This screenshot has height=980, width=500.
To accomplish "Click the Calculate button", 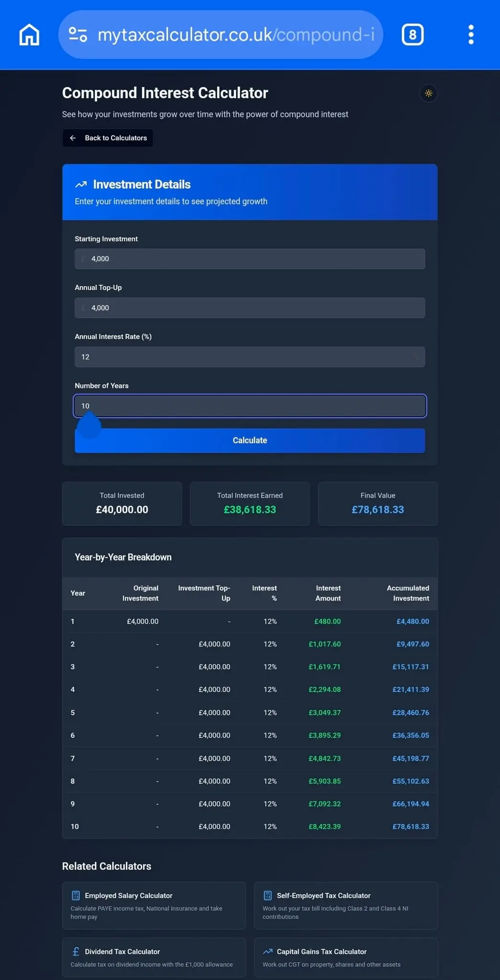I will pos(250,440).
